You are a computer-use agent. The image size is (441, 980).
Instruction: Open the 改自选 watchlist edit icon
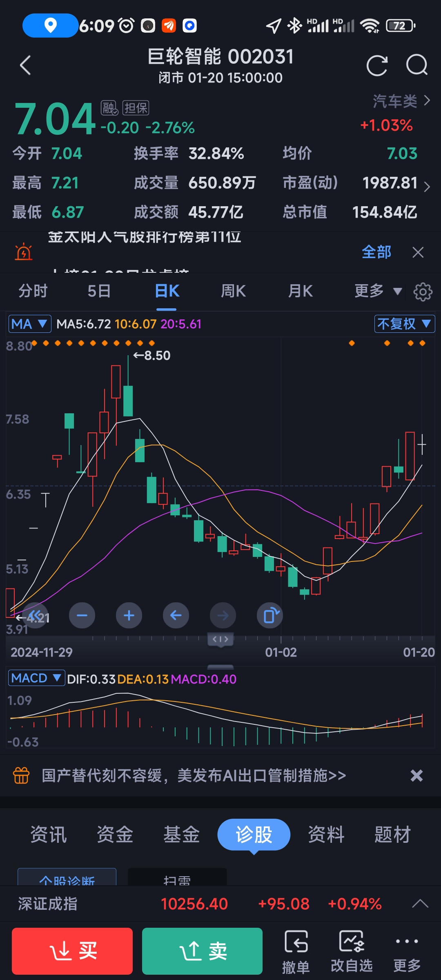tap(352, 951)
